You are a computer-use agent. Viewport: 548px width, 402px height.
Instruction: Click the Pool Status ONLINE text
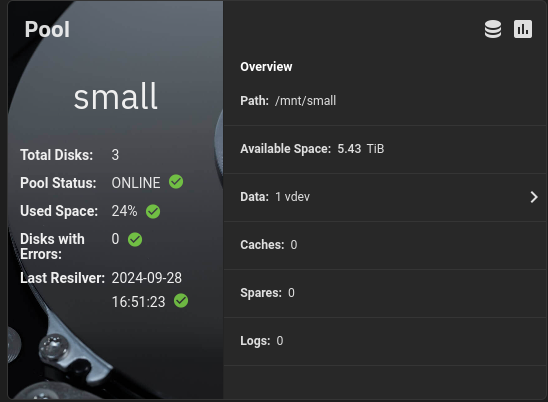pyautogui.click(x=136, y=183)
